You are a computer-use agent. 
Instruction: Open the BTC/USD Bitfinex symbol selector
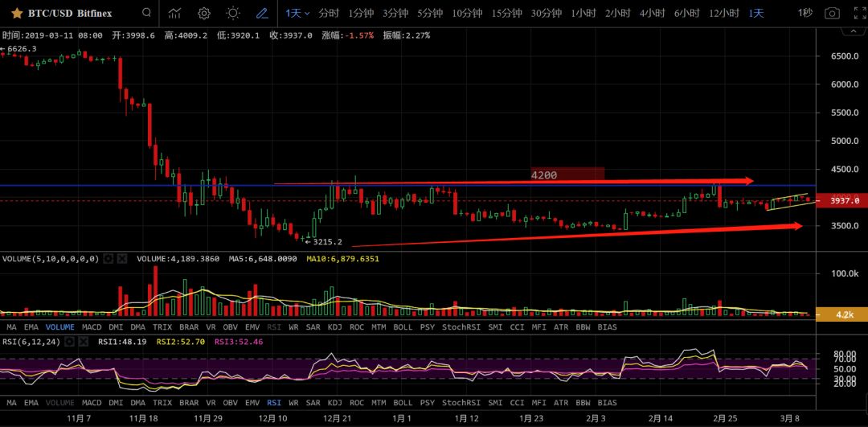point(70,14)
